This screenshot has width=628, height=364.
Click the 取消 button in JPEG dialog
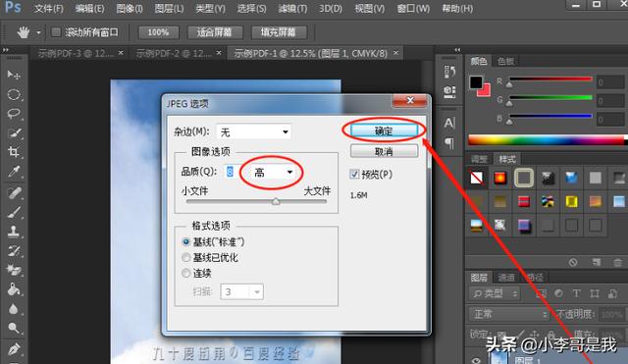pos(384,151)
